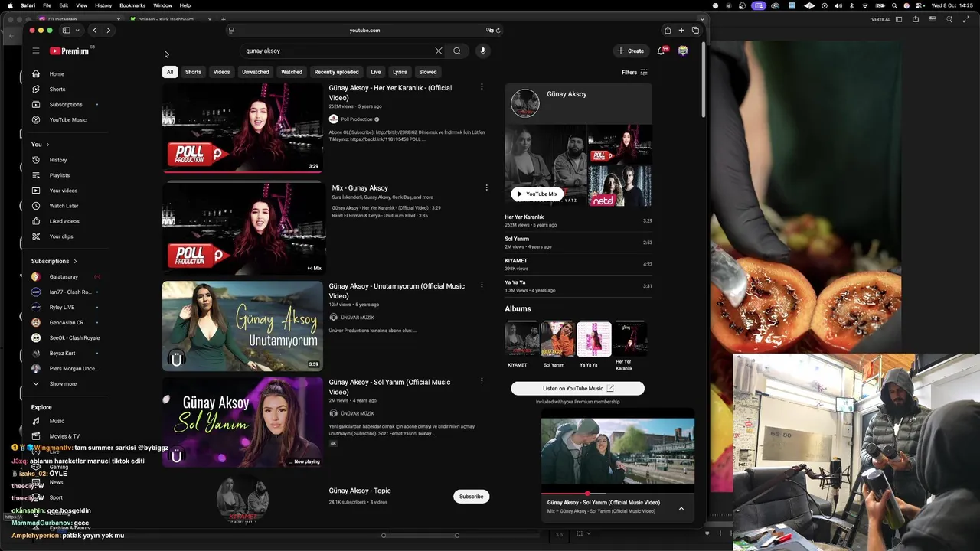Open the Bookmarks menu

click(x=132, y=5)
